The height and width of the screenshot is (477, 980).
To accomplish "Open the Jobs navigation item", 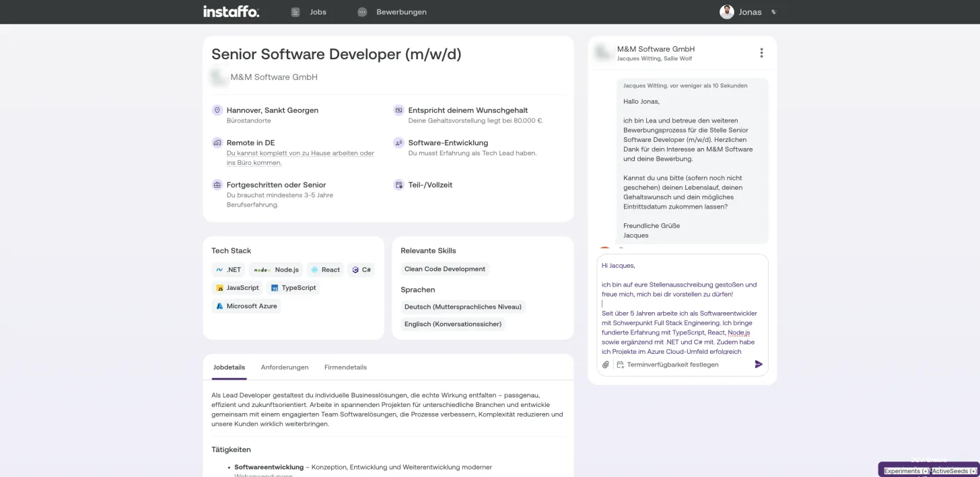I will tap(309, 12).
